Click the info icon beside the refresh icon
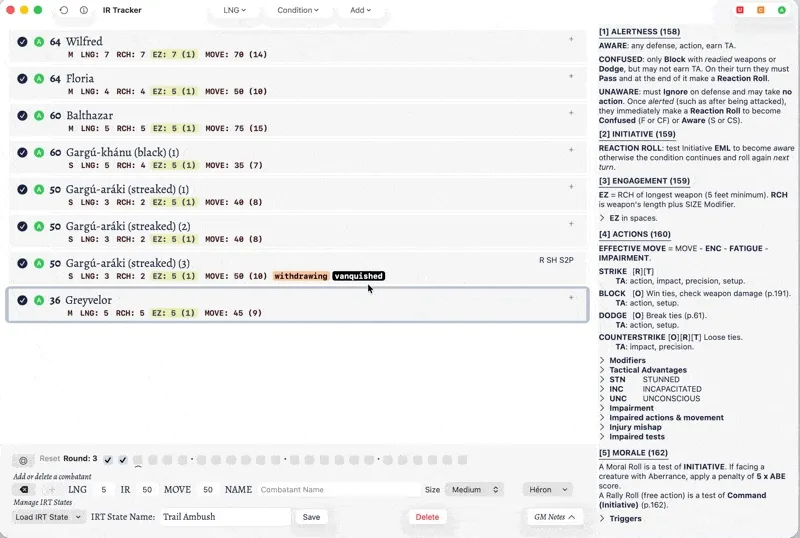Image resolution: width=800 pixels, height=538 pixels. pyautogui.click(x=83, y=10)
